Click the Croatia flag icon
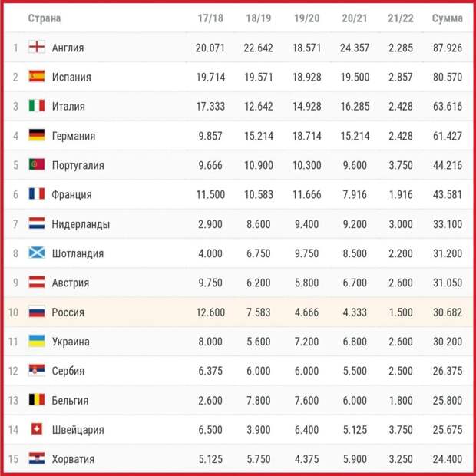Image resolution: width=476 pixels, height=476 pixels. point(37,458)
